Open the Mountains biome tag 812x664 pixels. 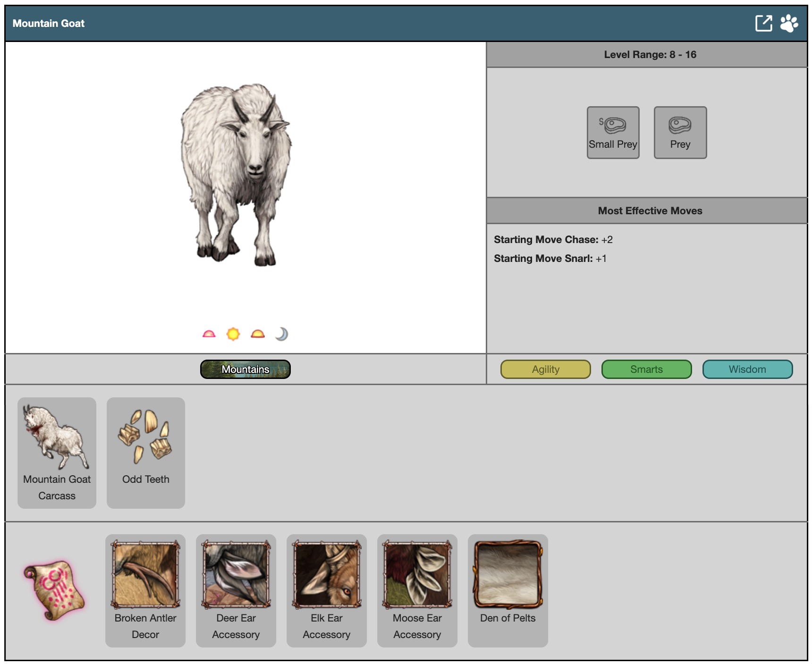point(245,369)
